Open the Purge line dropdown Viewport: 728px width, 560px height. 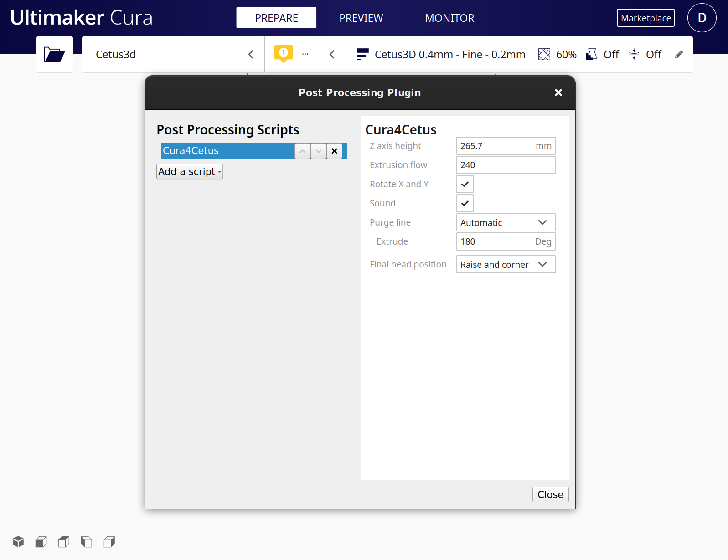coord(506,222)
